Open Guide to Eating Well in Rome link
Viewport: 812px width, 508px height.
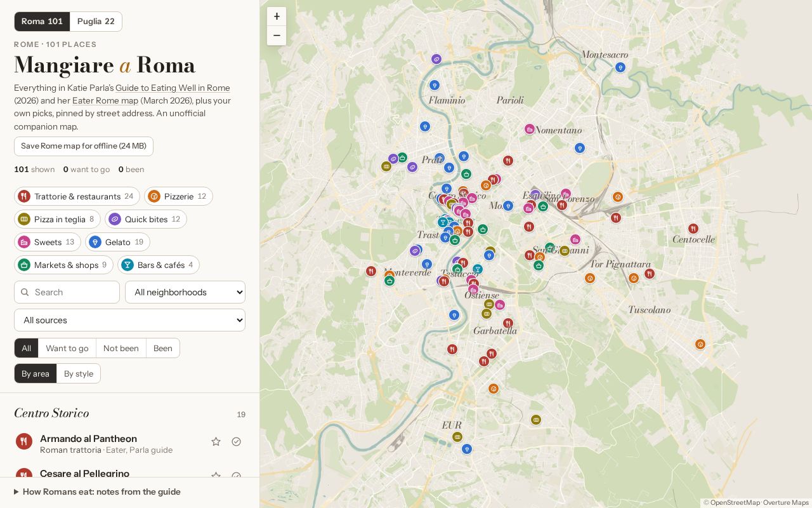click(173, 88)
